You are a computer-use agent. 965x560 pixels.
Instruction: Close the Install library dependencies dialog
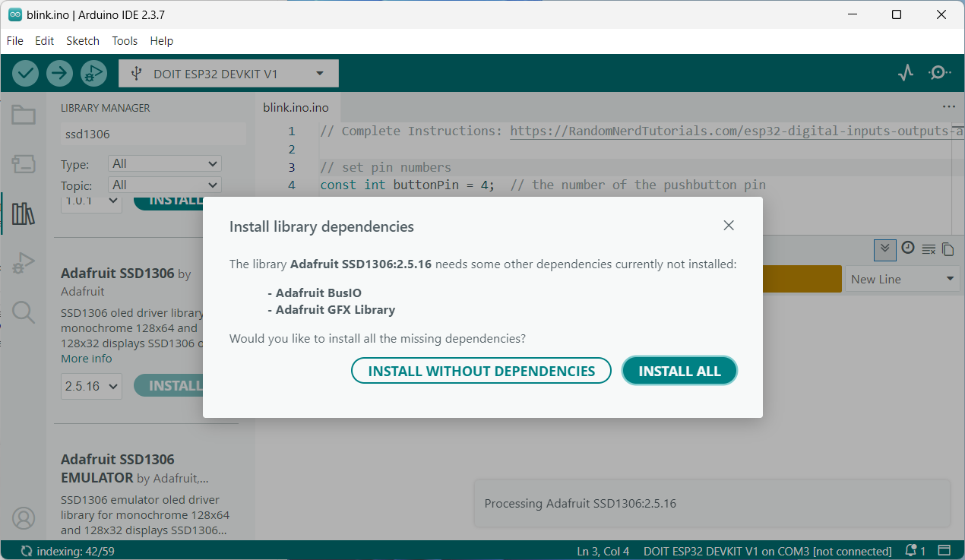point(729,226)
